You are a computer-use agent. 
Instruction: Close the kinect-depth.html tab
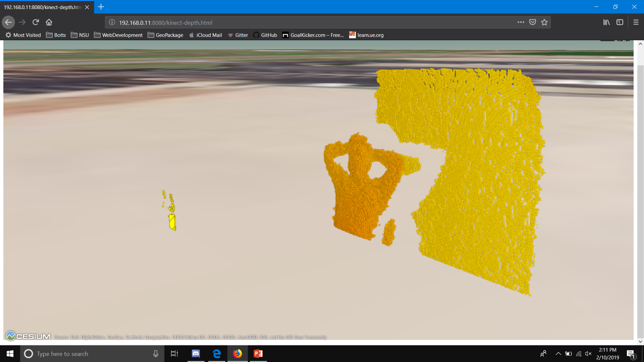click(87, 7)
